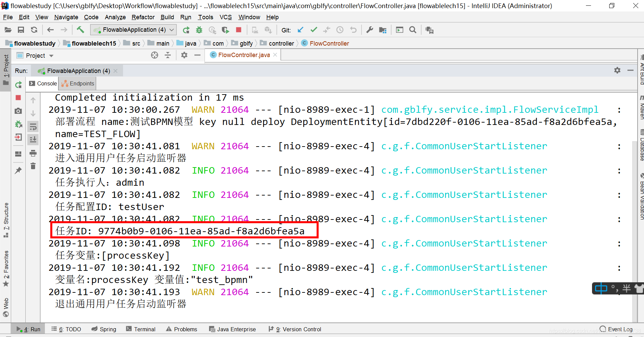The width and height of the screenshot is (644, 337).
Task: Open Navigate menu
Action: point(66,17)
